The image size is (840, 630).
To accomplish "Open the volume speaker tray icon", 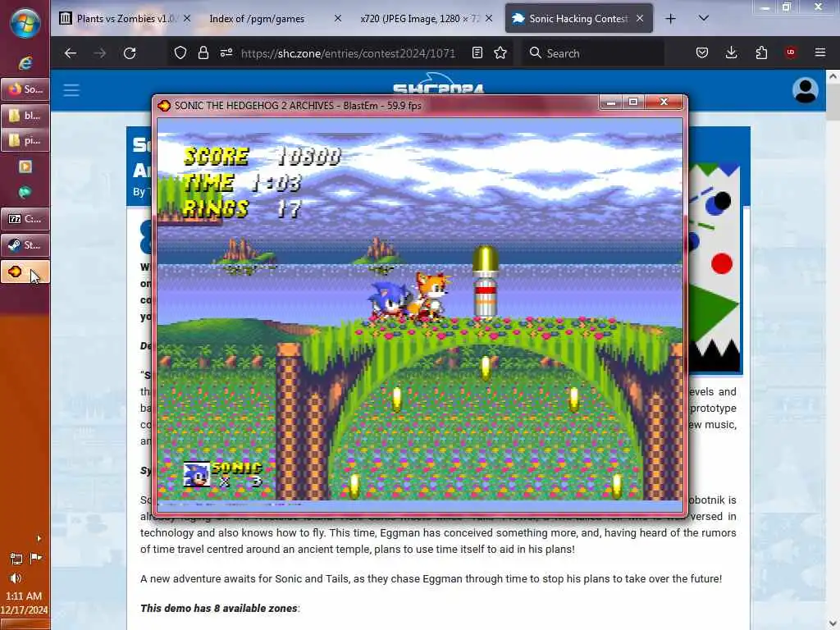I will (x=16, y=578).
